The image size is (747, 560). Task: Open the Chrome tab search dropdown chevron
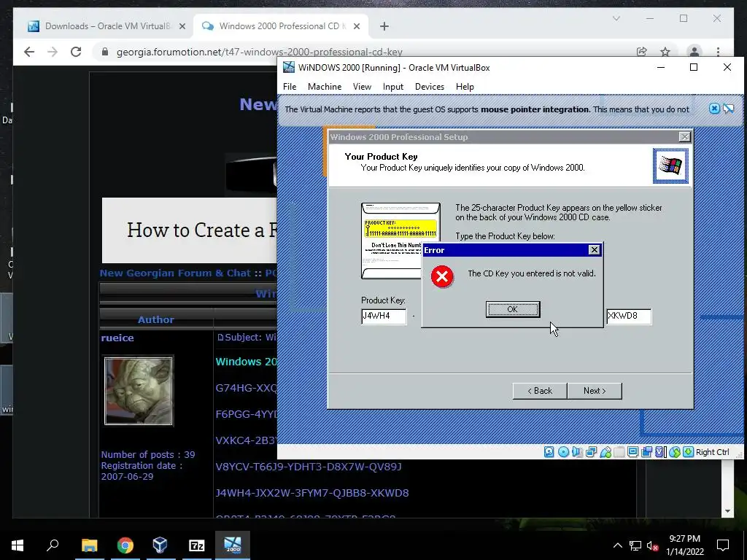tap(616, 18)
